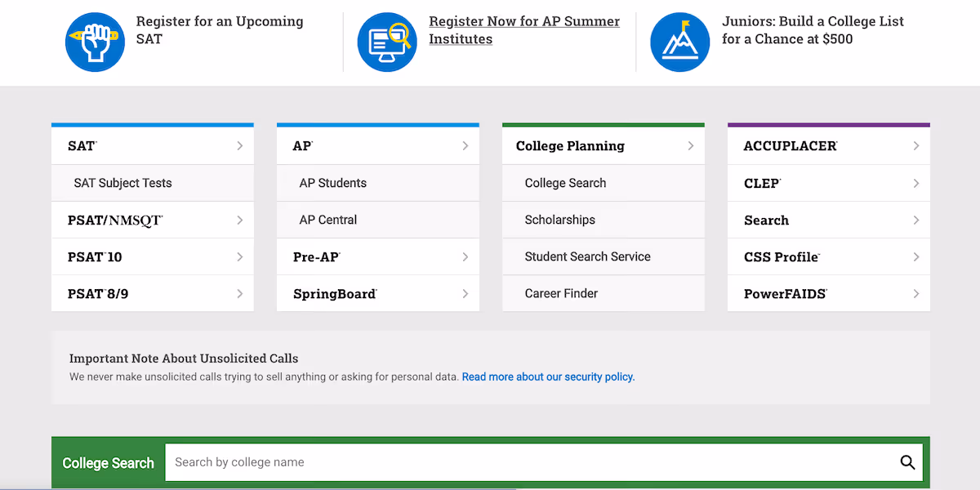Image resolution: width=980 pixels, height=490 pixels.
Task: Expand the ACCUPLACER chevron arrow
Action: click(915, 146)
